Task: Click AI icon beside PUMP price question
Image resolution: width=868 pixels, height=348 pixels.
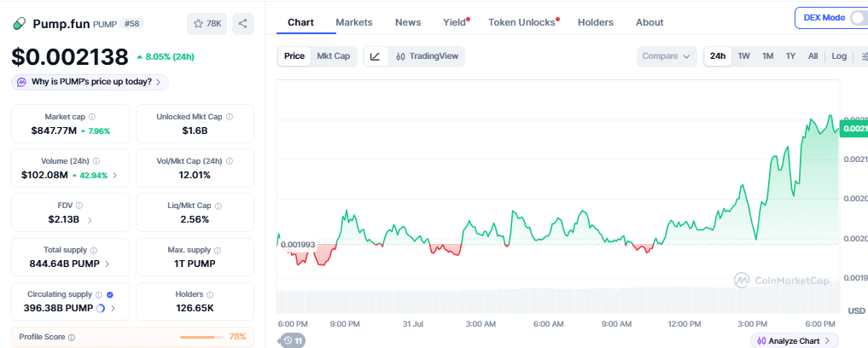Action: click(21, 82)
